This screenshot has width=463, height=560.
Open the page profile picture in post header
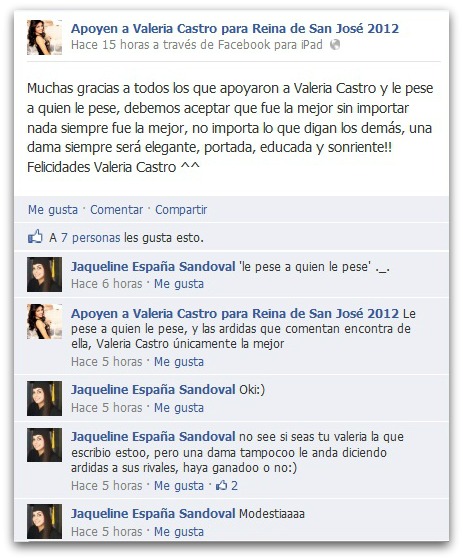click(x=44, y=37)
